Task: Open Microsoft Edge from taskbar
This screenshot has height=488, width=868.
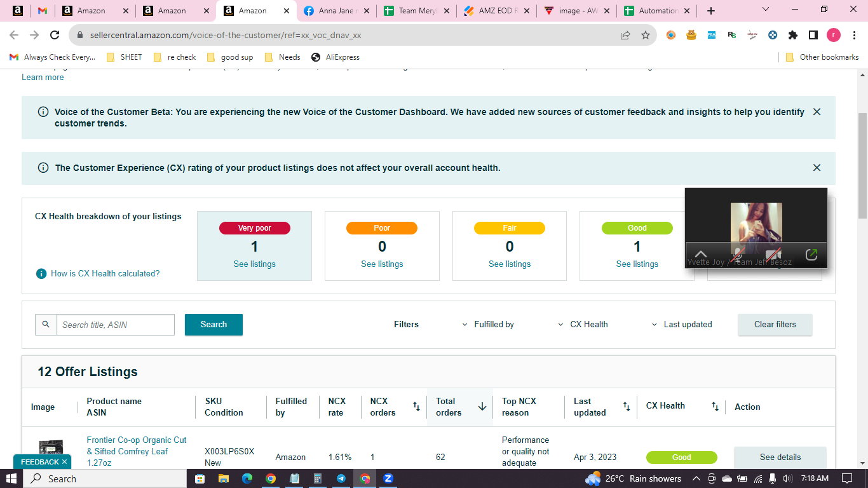Action: (x=247, y=478)
